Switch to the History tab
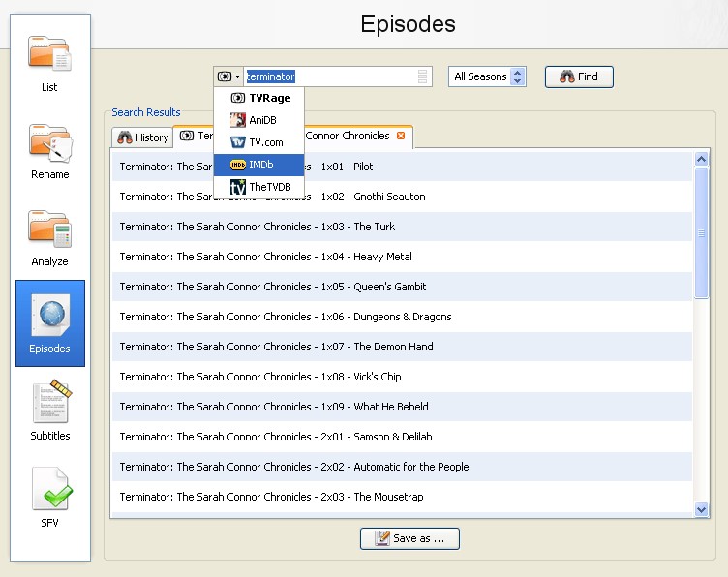 142,137
